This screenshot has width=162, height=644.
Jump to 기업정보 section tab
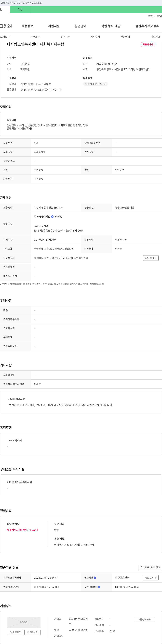click(x=155, y=37)
